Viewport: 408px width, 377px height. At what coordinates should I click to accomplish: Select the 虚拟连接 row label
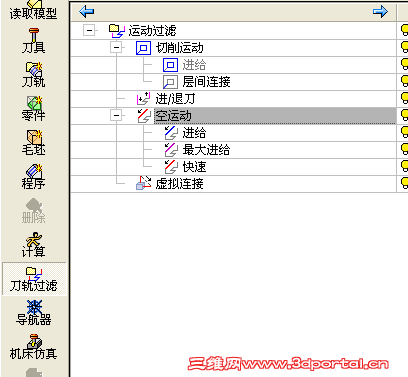pos(180,184)
